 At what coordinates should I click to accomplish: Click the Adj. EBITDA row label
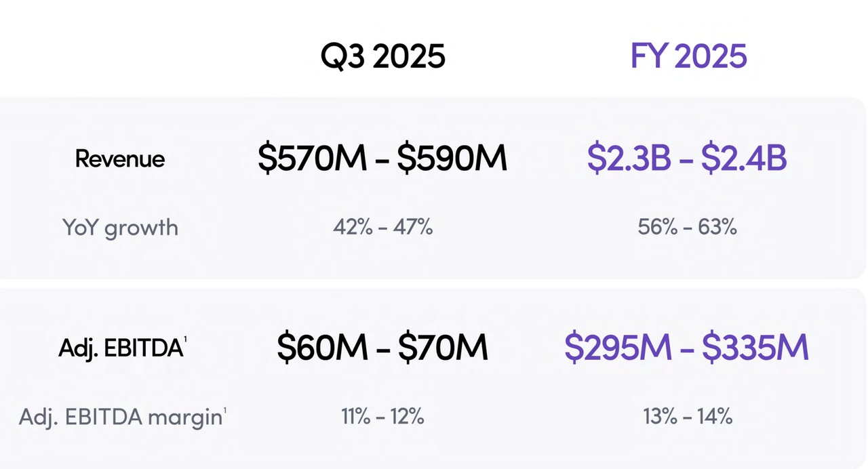point(120,348)
